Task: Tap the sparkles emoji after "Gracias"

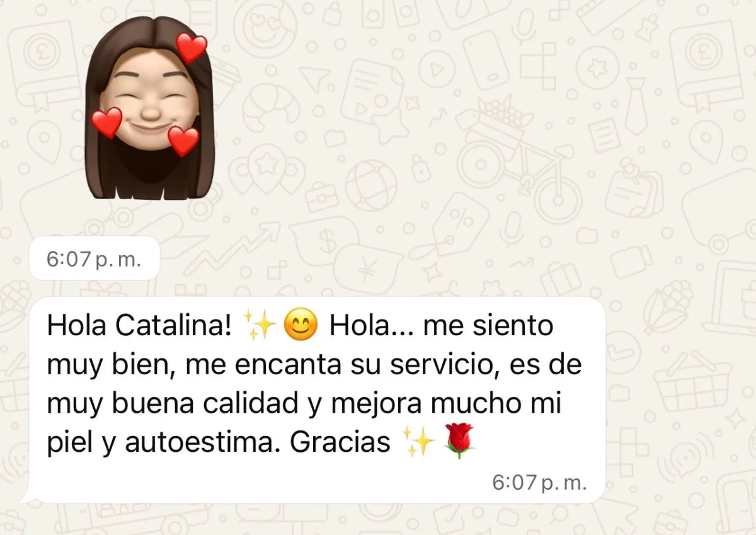Action: click(x=418, y=442)
